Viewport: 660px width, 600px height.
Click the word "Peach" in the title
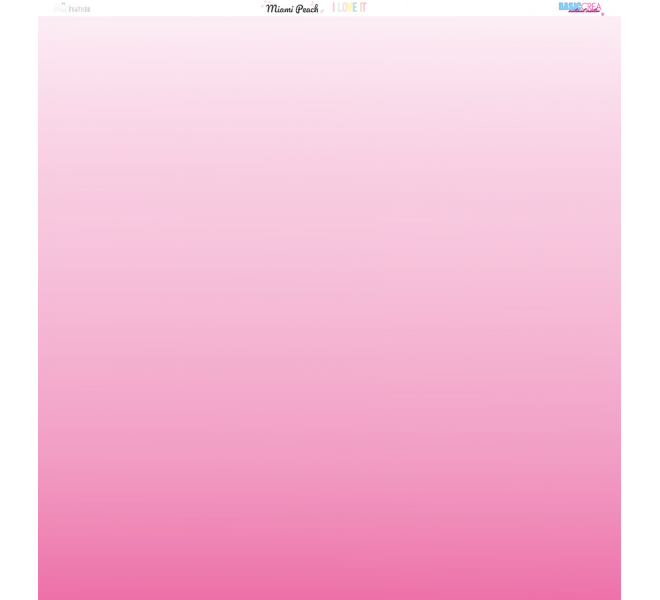306,8
